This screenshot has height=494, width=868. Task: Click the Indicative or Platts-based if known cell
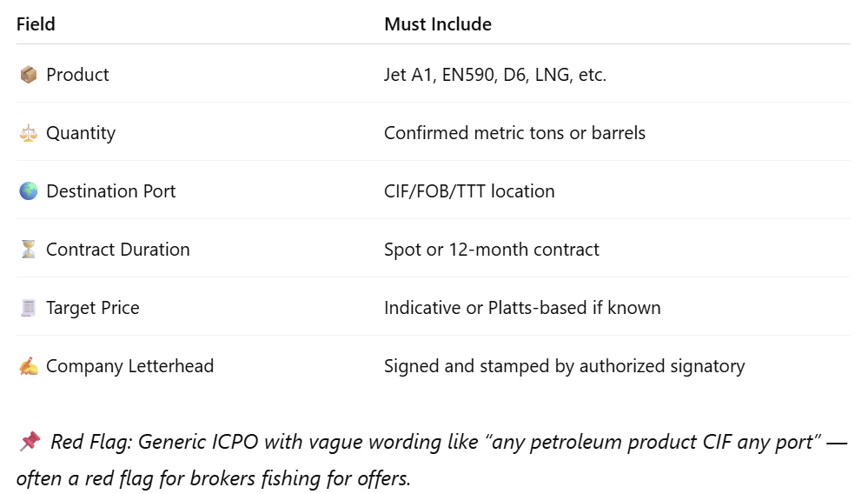tap(522, 308)
